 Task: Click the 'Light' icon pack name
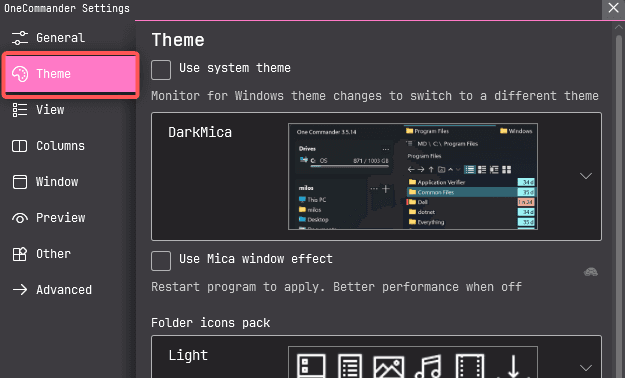[x=188, y=355]
